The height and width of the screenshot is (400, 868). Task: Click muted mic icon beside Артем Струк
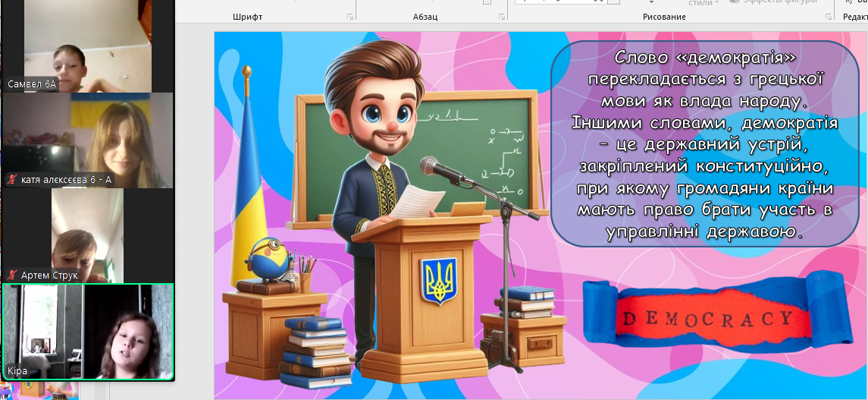[x=12, y=275]
